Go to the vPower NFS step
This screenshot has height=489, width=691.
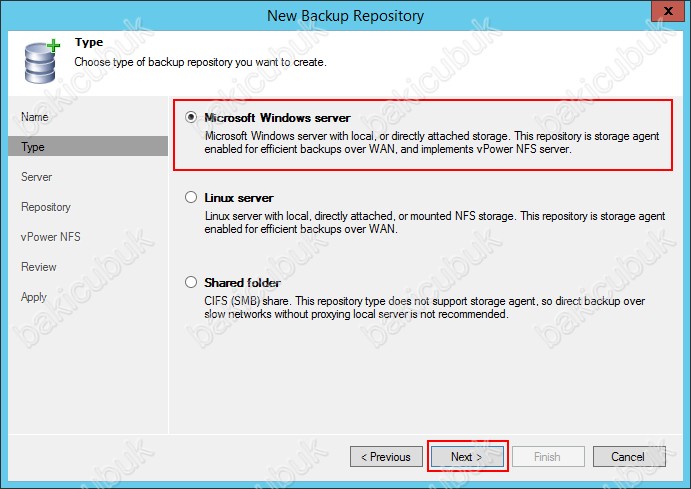(x=51, y=237)
